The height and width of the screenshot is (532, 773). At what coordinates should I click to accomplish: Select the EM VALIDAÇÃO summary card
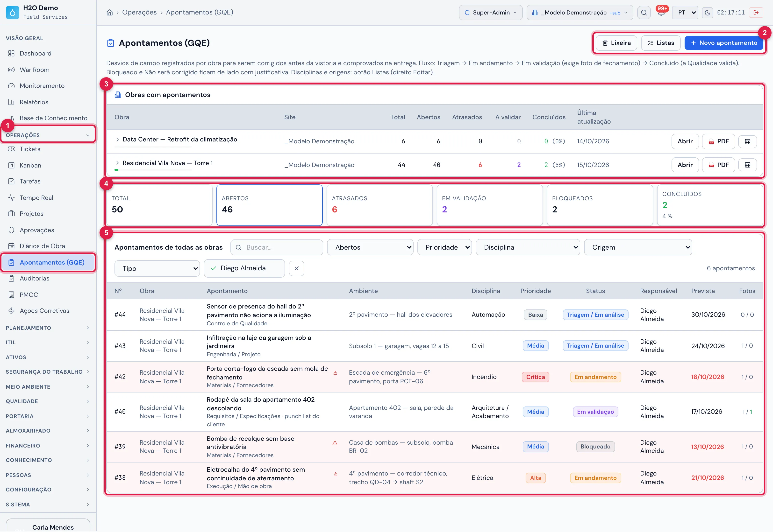(489, 205)
